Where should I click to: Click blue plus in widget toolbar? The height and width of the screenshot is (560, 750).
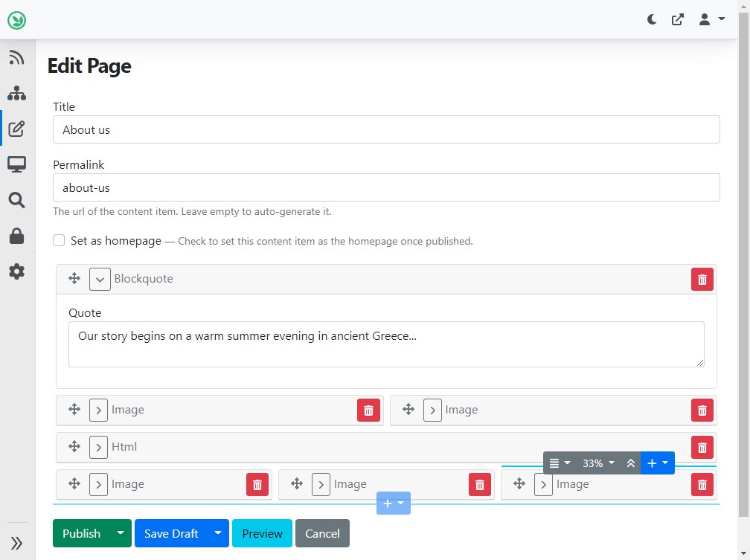point(657,463)
